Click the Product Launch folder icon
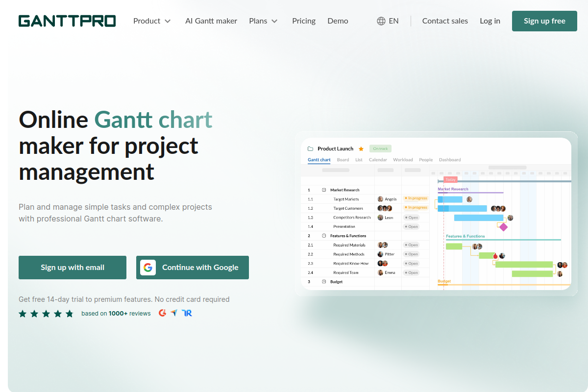 (x=310, y=148)
